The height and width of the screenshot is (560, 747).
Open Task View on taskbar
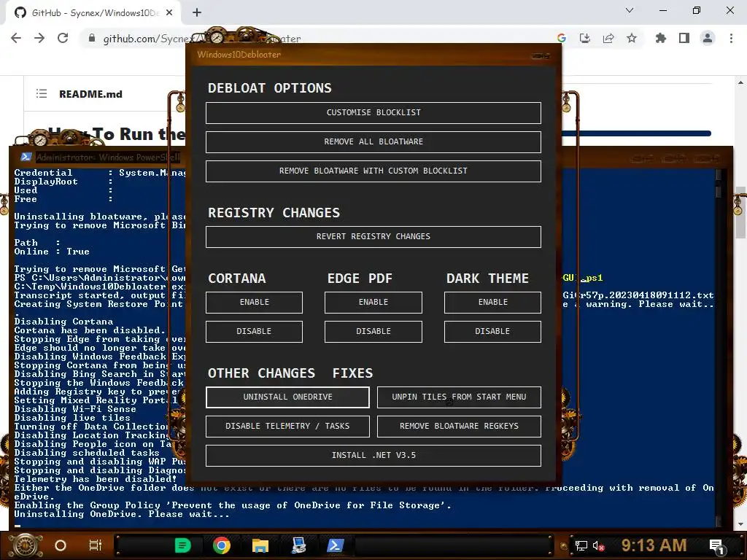pyautogui.click(x=96, y=545)
